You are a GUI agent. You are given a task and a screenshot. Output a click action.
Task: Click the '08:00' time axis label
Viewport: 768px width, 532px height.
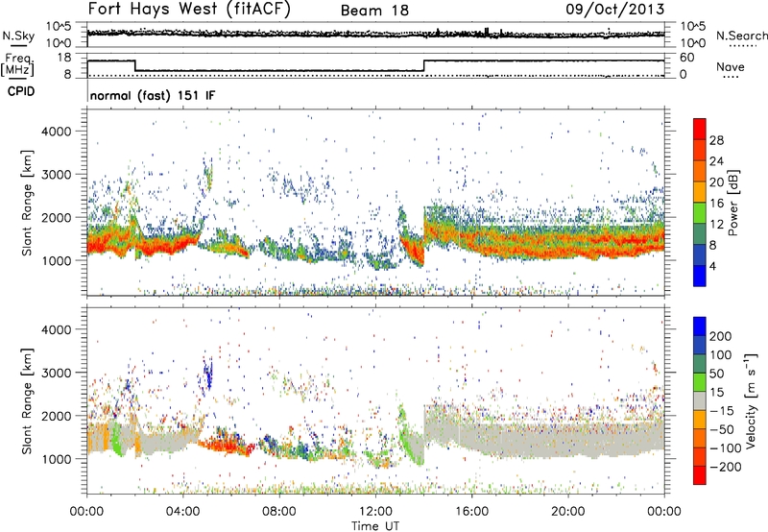[x=279, y=512]
